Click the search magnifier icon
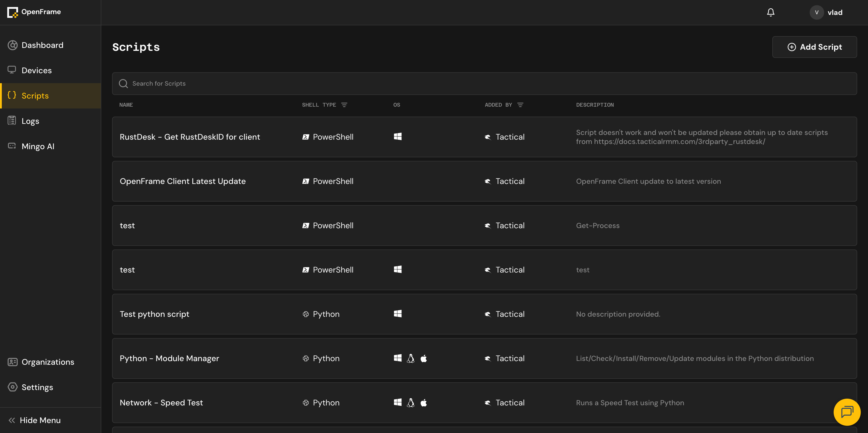 [123, 84]
